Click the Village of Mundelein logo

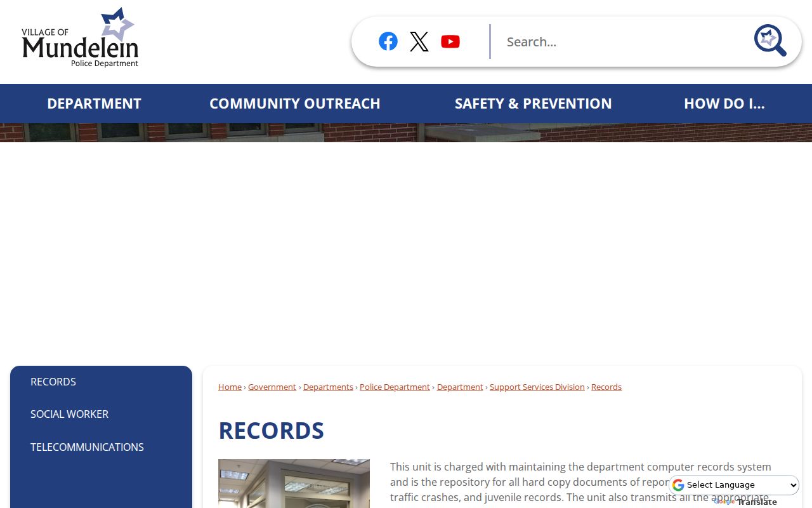point(80,37)
